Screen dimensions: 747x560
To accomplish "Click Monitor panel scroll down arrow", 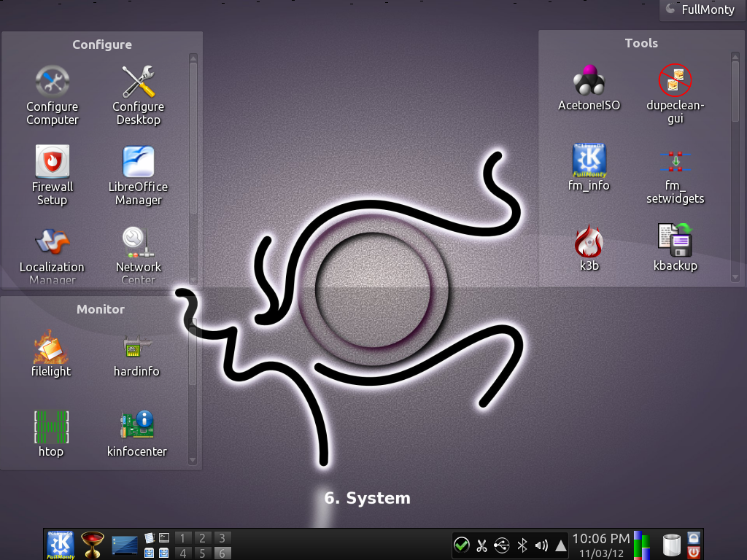I will [193, 460].
